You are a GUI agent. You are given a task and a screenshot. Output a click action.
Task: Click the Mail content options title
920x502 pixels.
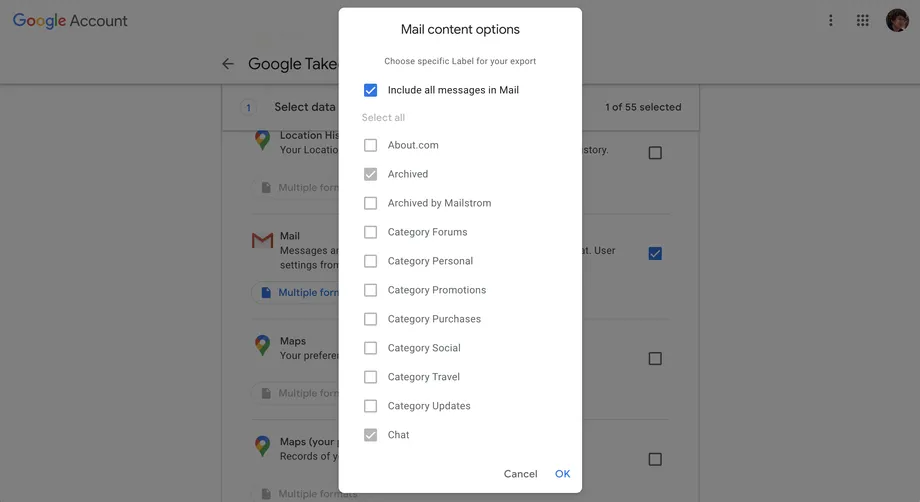tap(460, 29)
